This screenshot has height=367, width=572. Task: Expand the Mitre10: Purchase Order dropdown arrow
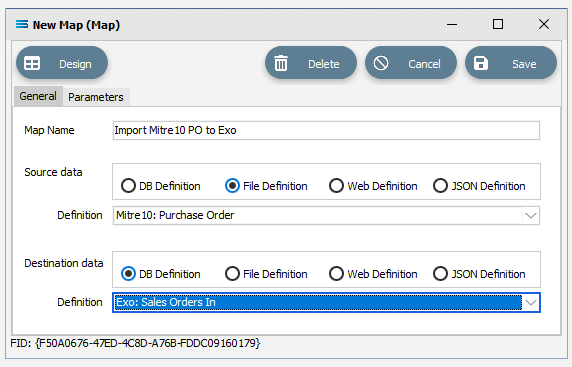coord(531,215)
